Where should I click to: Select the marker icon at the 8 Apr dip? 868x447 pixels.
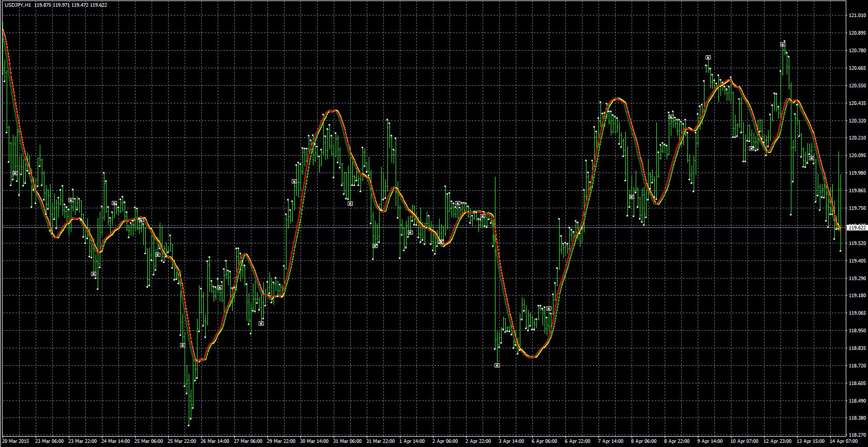click(632, 197)
